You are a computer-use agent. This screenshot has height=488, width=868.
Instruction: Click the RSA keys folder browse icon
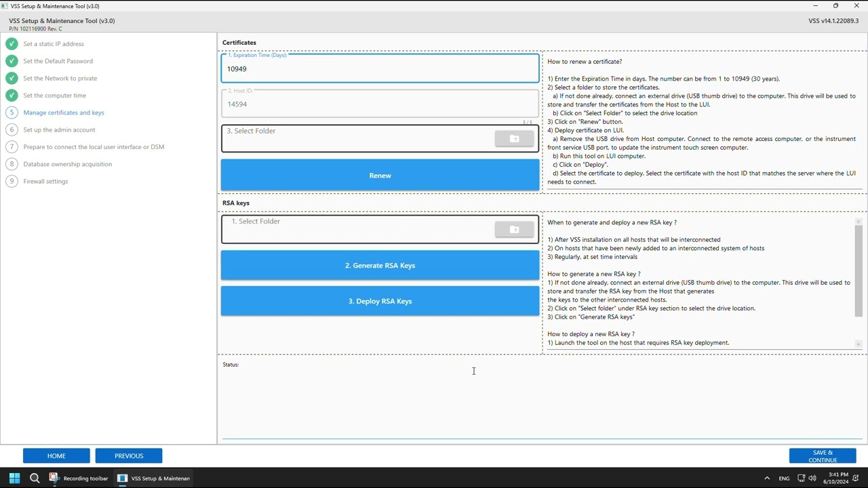(x=514, y=230)
